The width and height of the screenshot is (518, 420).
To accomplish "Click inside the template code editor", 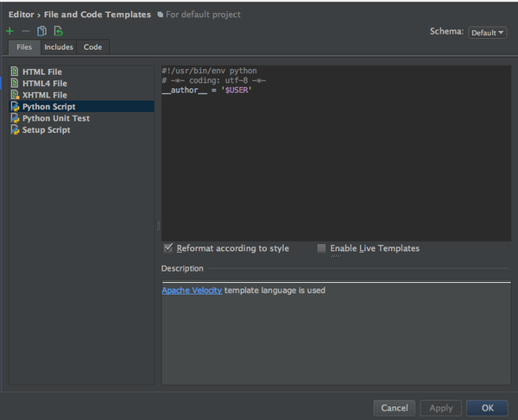I will click(x=336, y=164).
